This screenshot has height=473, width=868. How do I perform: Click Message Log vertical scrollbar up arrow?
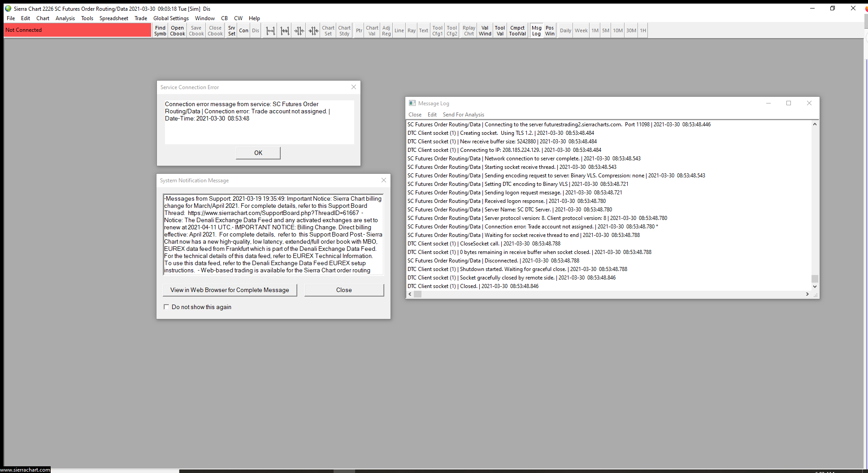point(815,124)
